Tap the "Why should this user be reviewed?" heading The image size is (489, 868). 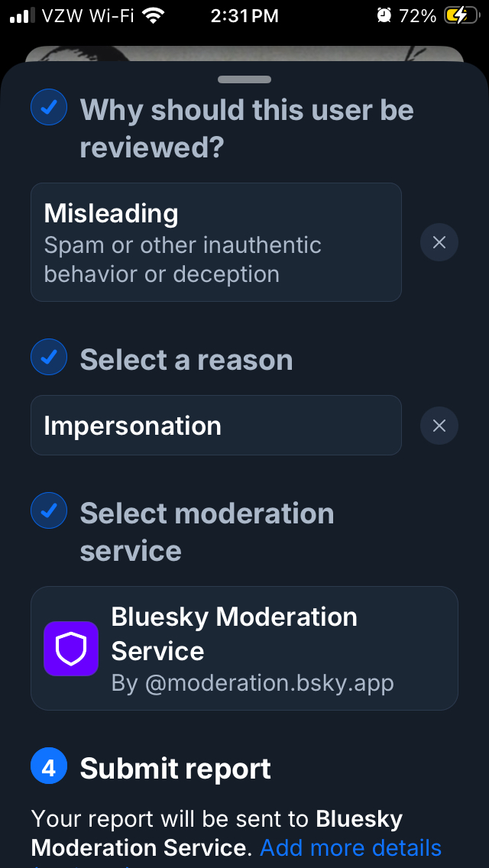tap(246, 128)
